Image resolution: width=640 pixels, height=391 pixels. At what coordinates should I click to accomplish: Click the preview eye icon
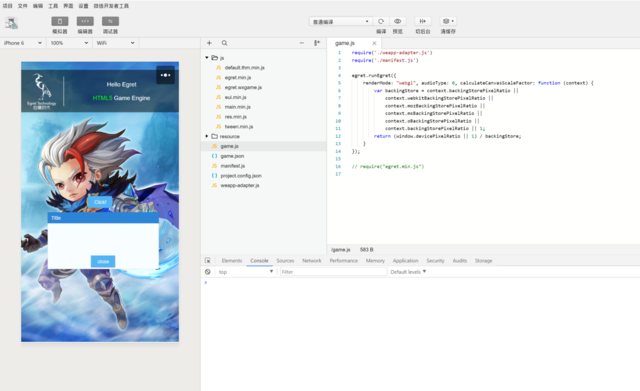pyautogui.click(x=397, y=21)
